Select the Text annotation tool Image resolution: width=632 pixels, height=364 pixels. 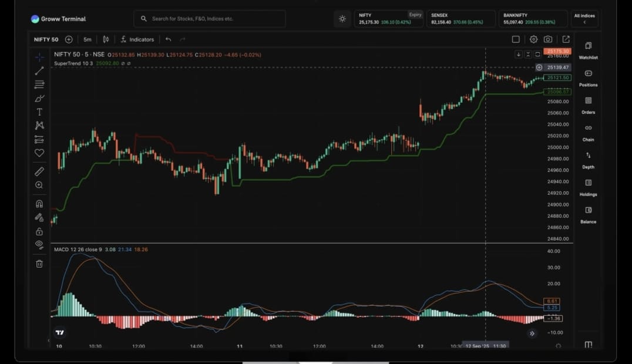(39, 112)
